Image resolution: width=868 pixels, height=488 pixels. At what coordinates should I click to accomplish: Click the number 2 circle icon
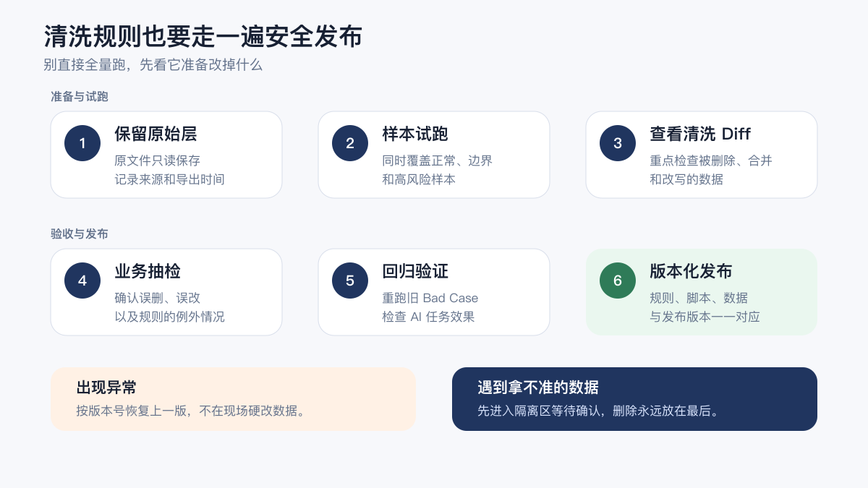(x=350, y=143)
